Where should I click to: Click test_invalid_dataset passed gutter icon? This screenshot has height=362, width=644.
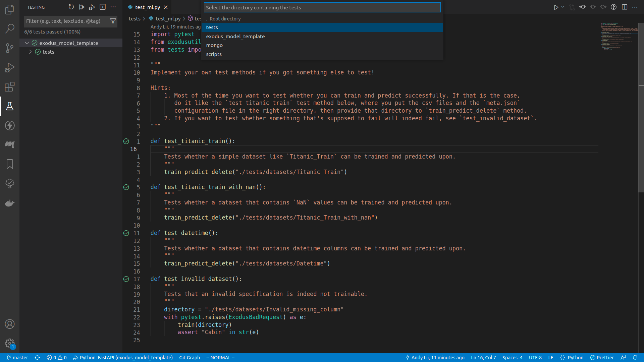pyautogui.click(x=126, y=279)
